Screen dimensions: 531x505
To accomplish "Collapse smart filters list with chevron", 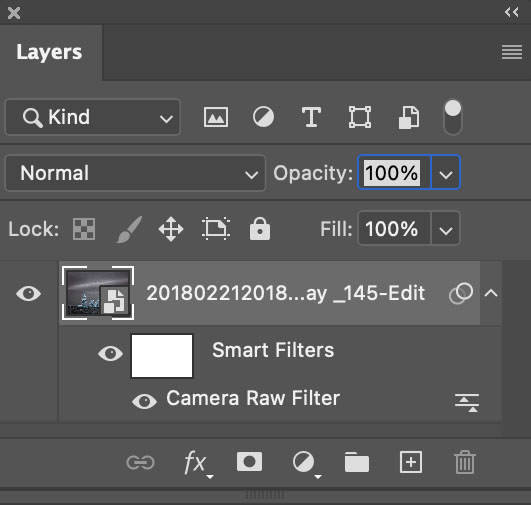I will [491, 293].
